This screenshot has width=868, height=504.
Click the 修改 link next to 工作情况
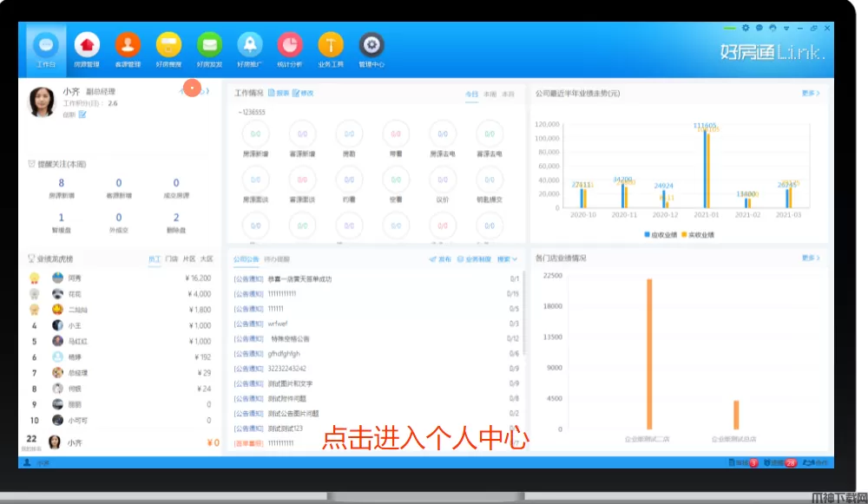coord(303,93)
